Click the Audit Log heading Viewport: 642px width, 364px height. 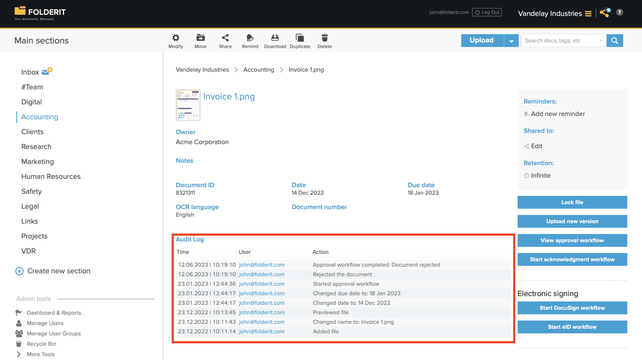pyautogui.click(x=190, y=239)
